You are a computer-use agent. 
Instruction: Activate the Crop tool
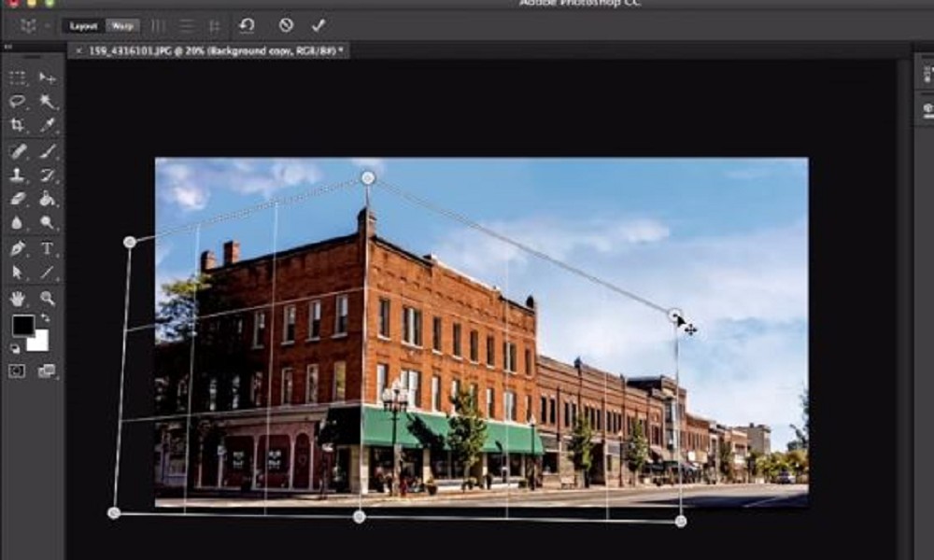(18, 125)
